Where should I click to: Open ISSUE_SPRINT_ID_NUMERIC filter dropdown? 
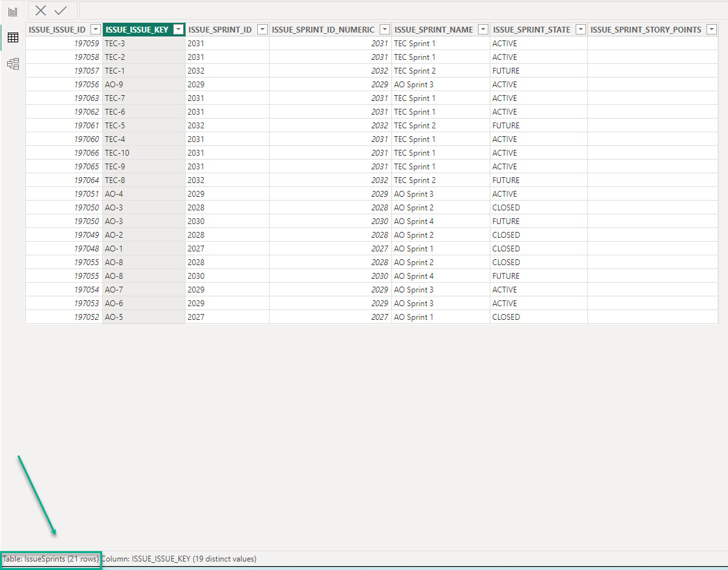[384, 29]
